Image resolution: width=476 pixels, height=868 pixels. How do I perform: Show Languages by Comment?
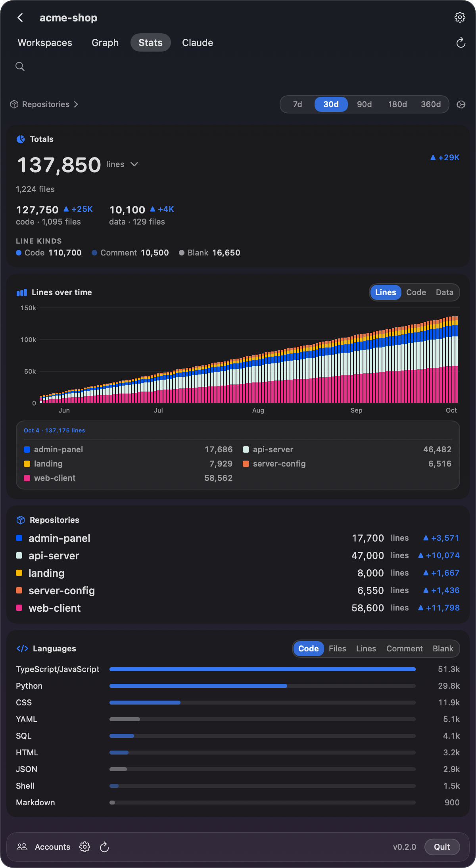tap(405, 649)
